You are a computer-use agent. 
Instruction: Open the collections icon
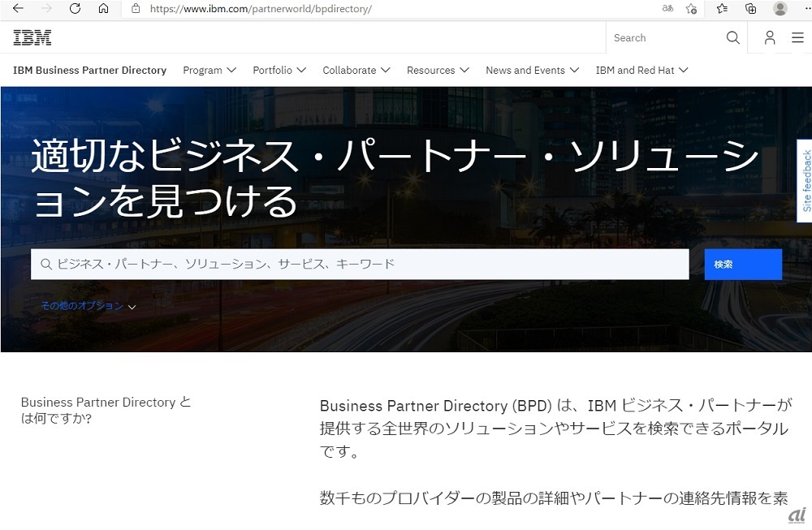[750, 8]
